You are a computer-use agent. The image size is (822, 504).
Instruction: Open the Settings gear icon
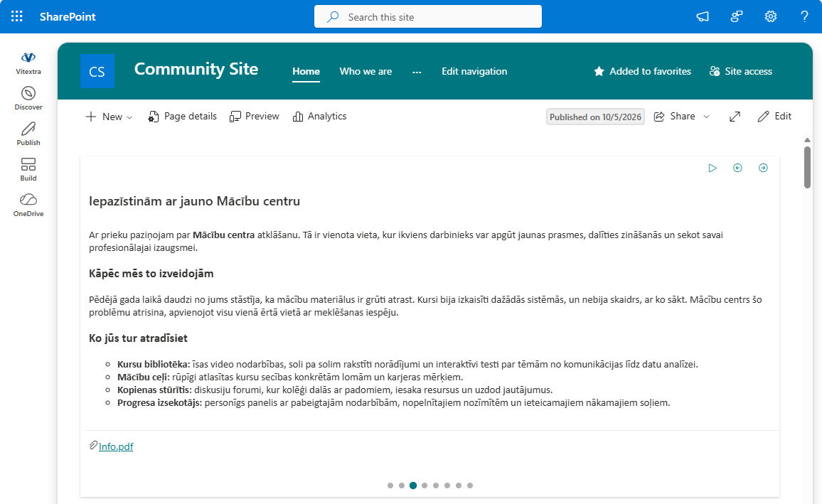click(771, 17)
